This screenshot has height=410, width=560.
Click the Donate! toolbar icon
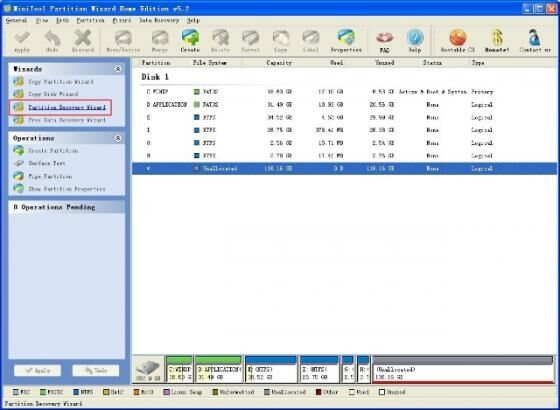497,38
